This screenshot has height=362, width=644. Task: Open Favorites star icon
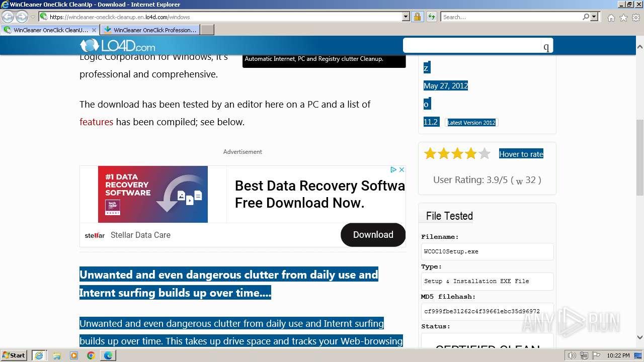(x=623, y=18)
